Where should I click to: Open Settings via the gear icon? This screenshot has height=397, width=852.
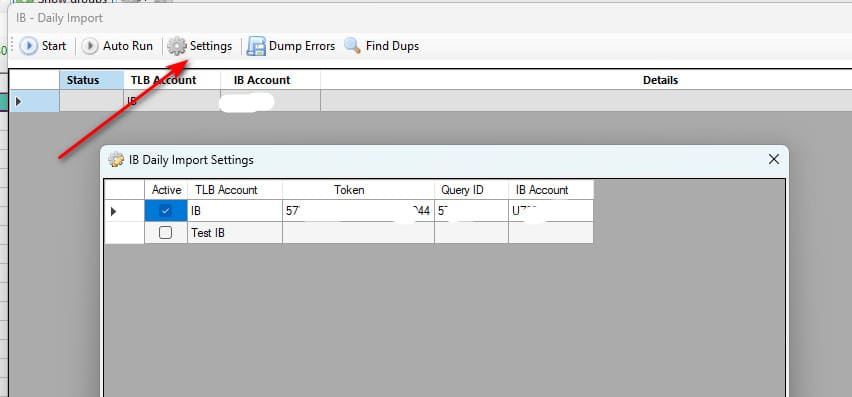[x=177, y=46]
